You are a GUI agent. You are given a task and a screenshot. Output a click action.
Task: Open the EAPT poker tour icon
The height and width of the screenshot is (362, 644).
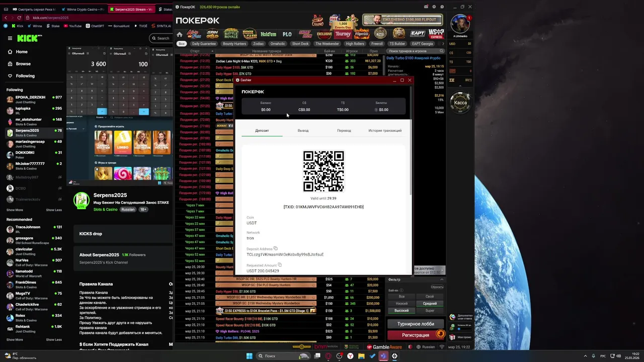pos(418,34)
